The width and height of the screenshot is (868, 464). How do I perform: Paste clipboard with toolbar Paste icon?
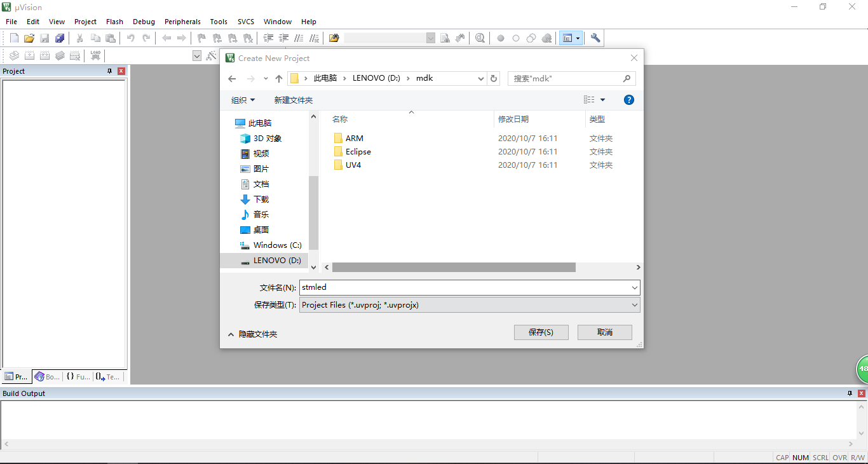tap(111, 38)
